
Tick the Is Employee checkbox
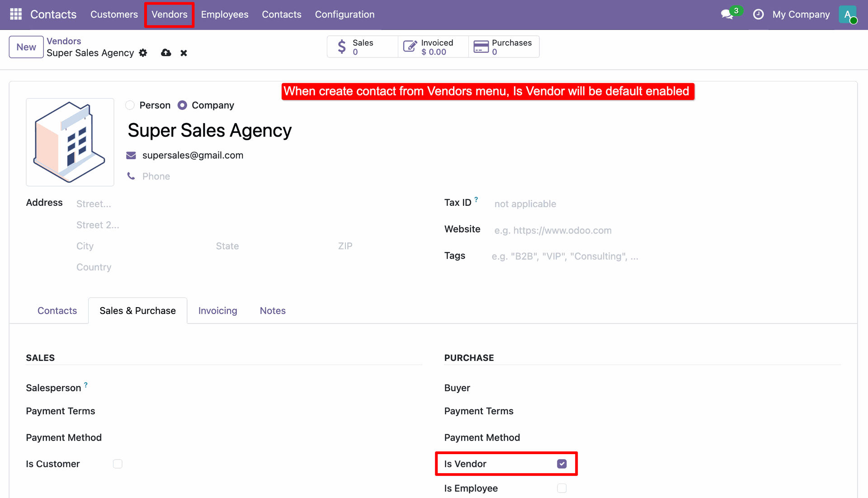click(561, 489)
